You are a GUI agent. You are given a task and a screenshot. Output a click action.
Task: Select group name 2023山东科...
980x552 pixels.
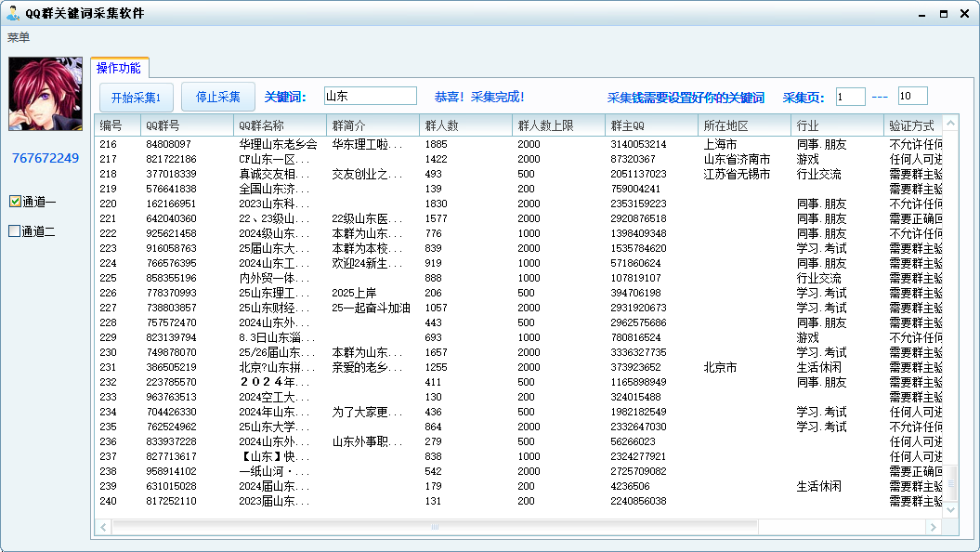tap(274, 204)
